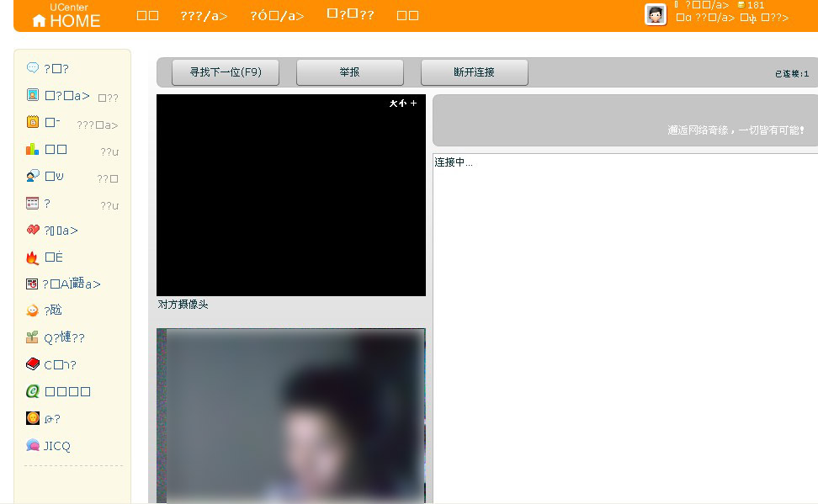Click the chat log area showing 连接中
This screenshot has width=818, height=504.
point(625,329)
